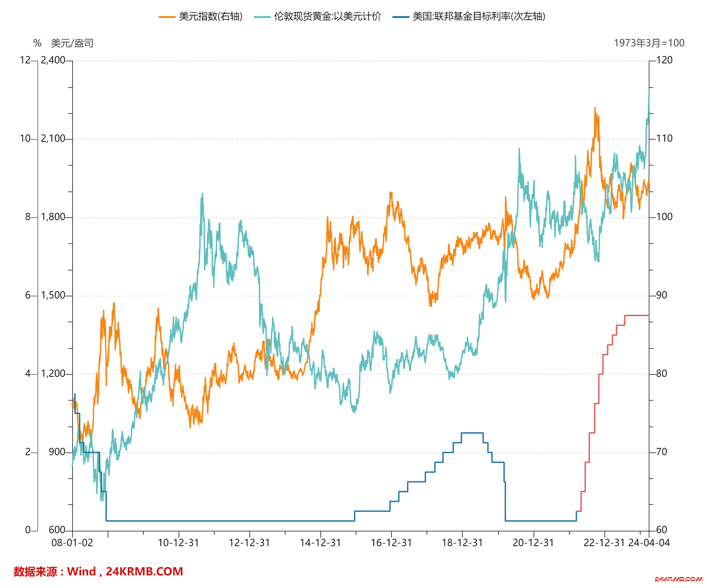Click the 900 left axis value
This screenshot has width=707, height=588.
(x=57, y=452)
